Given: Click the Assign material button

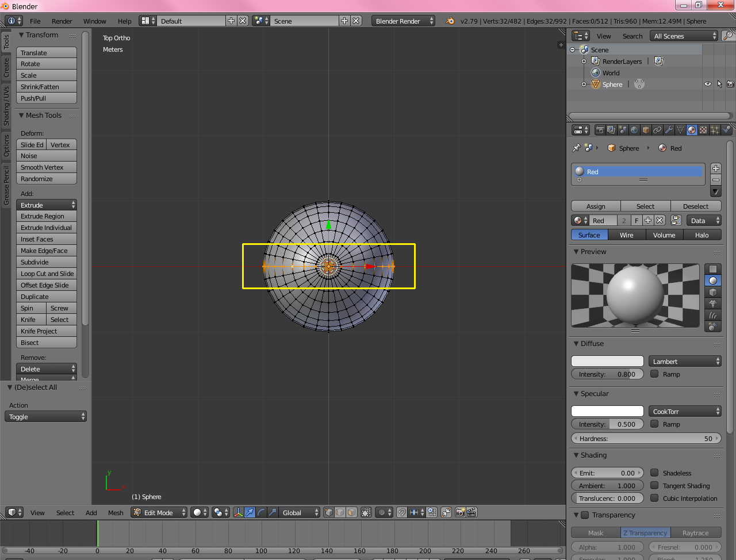Looking at the screenshot, I should click(596, 206).
